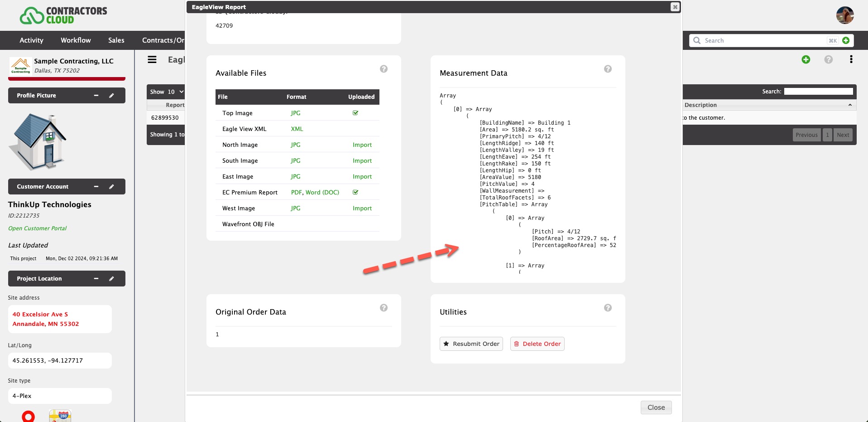Click the green add icon below search bar
This screenshot has height=422, width=868.
[x=806, y=59]
